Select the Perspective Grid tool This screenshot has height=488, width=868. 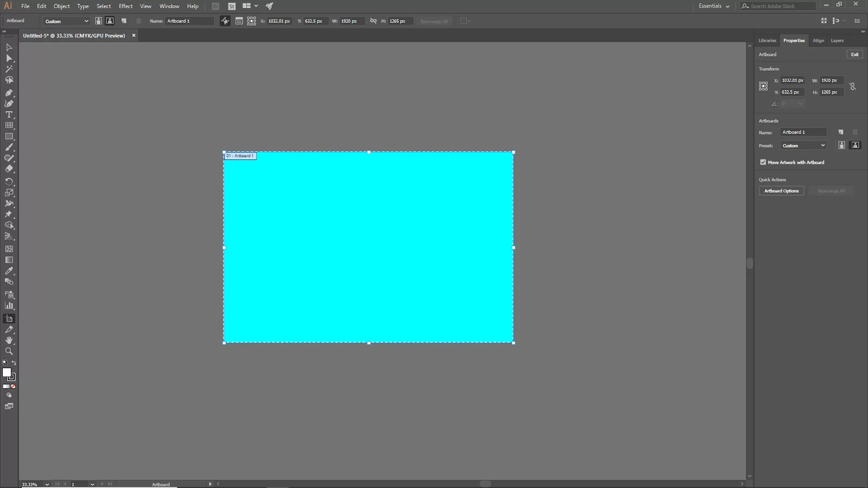[9, 236]
